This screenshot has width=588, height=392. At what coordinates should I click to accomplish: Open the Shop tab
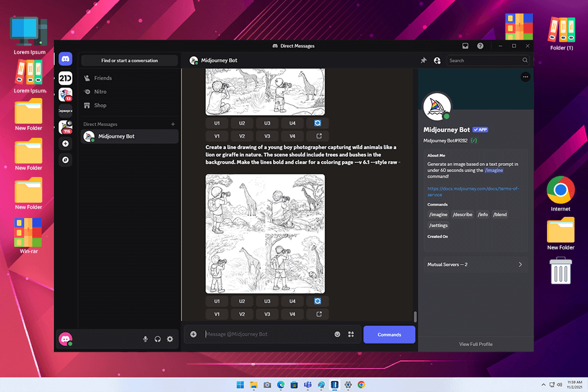pos(129,105)
